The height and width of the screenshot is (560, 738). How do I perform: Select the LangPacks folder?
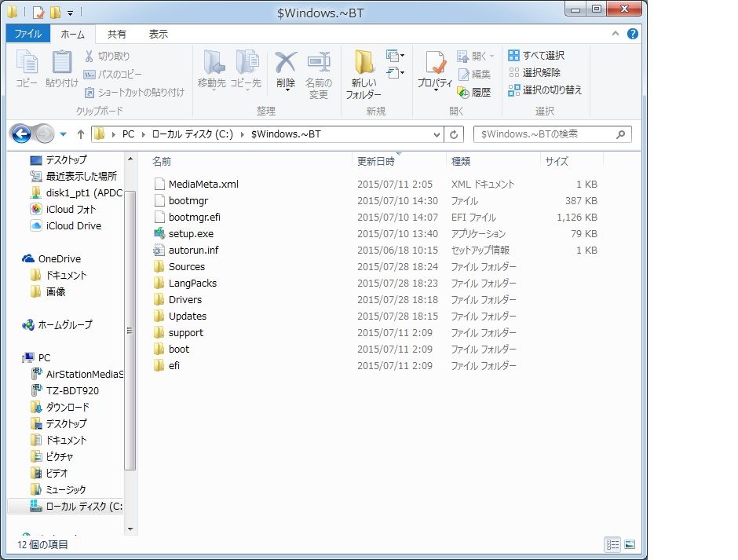pos(192,283)
